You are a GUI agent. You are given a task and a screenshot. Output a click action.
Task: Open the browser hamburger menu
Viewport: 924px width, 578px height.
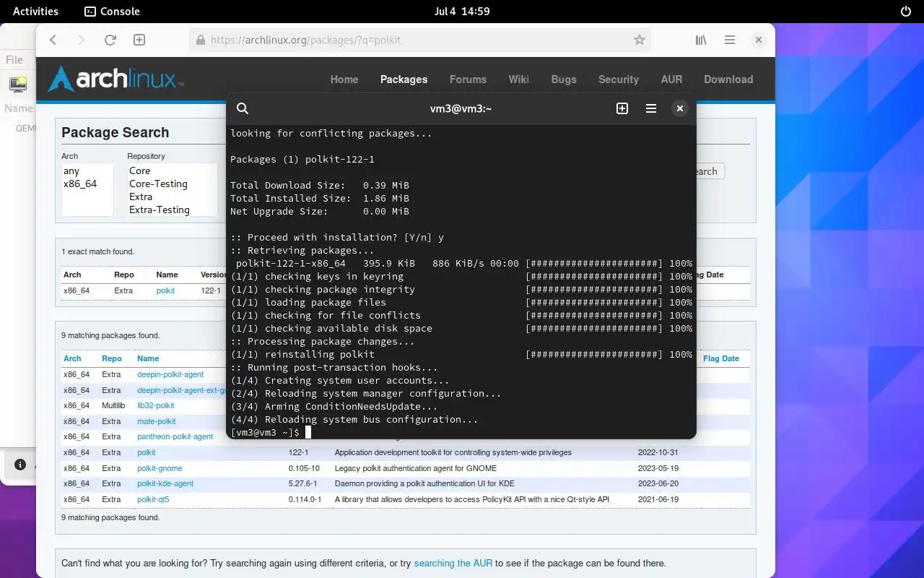(x=730, y=40)
